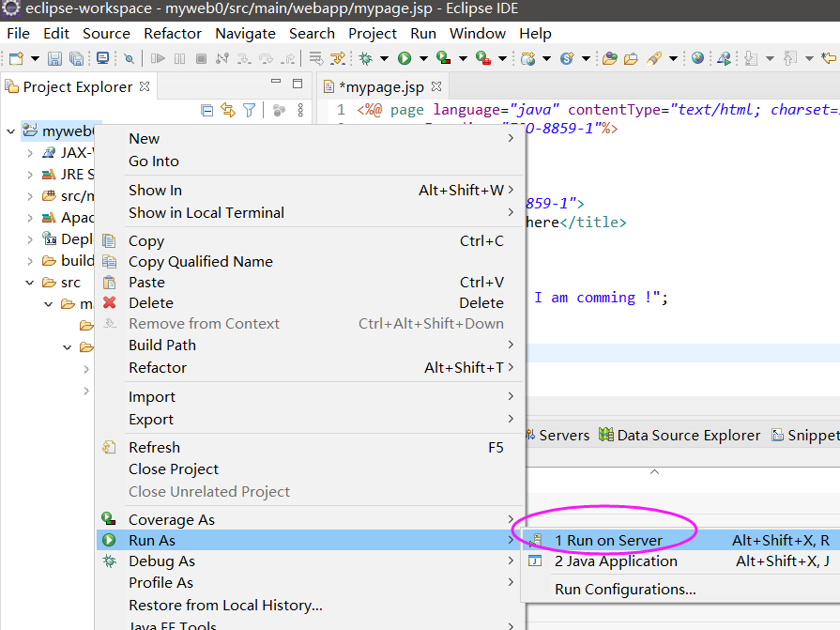840x630 pixels.
Task: Maximize the Project Explorer panel
Action: coord(298,84)
